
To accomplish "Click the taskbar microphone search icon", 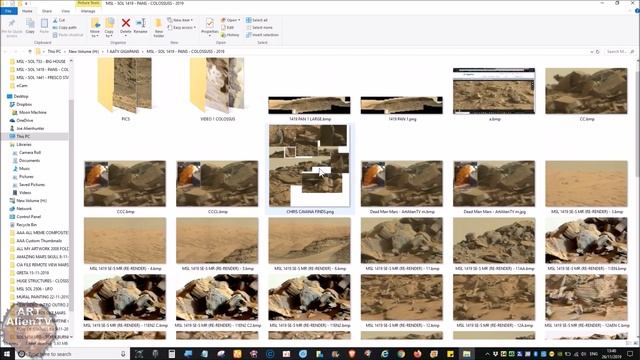I will click(123, 354).
